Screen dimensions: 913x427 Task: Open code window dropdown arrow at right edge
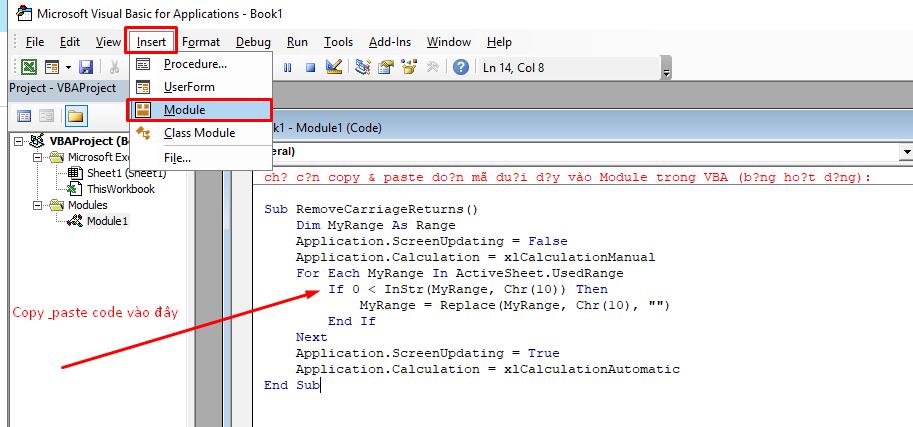(905, 151)
